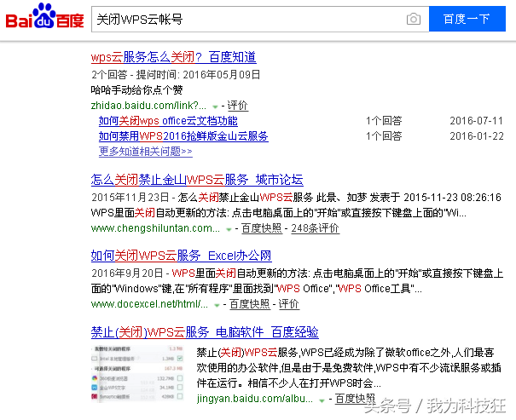Open 百度快照 for docexcel.net result

pos(249,304)
